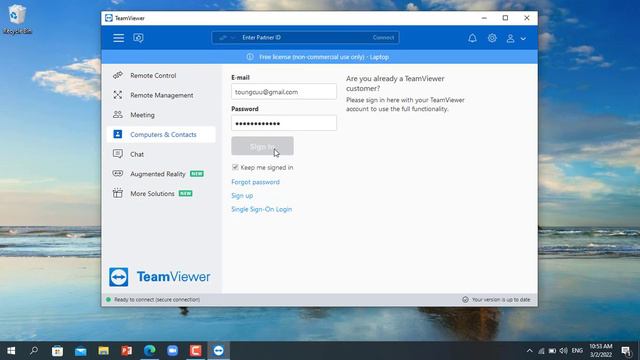Open Microsoft Store from the taskbar
This screenshot has height=360, width=640.
57,351
